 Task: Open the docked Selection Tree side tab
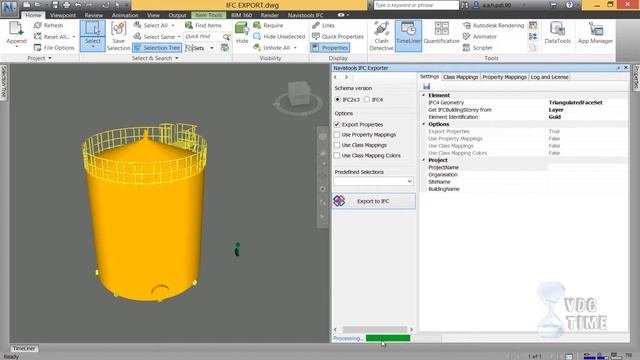pos(4,82)
